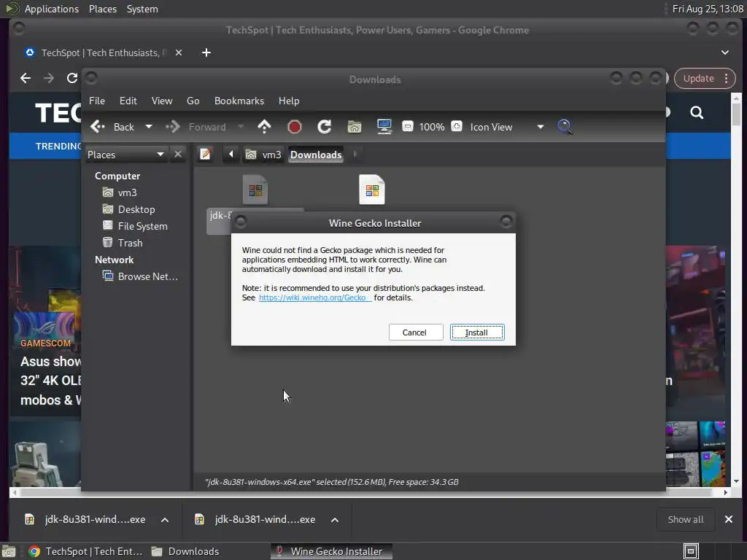Open the first jdk-8u381 download item
The width and height of the screenshot is (747, 560).
pos(86,519)
